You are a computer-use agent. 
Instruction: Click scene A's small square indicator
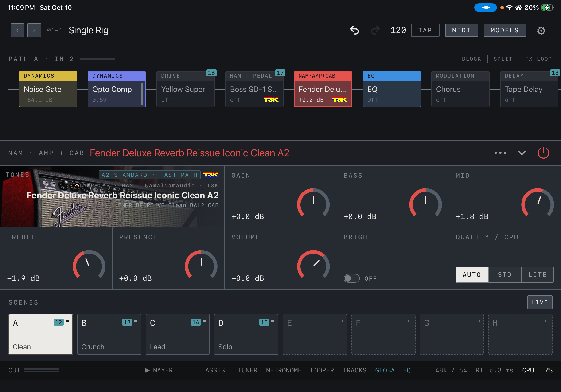[x=67, y=321]
